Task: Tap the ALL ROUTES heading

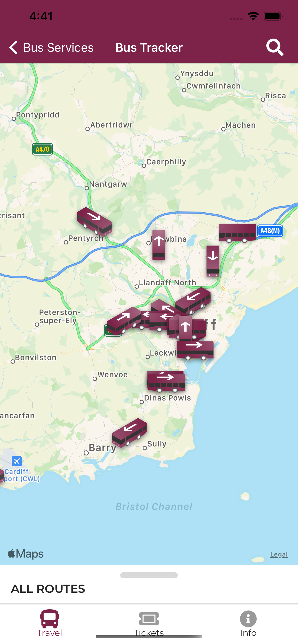Action: point(48,589)
